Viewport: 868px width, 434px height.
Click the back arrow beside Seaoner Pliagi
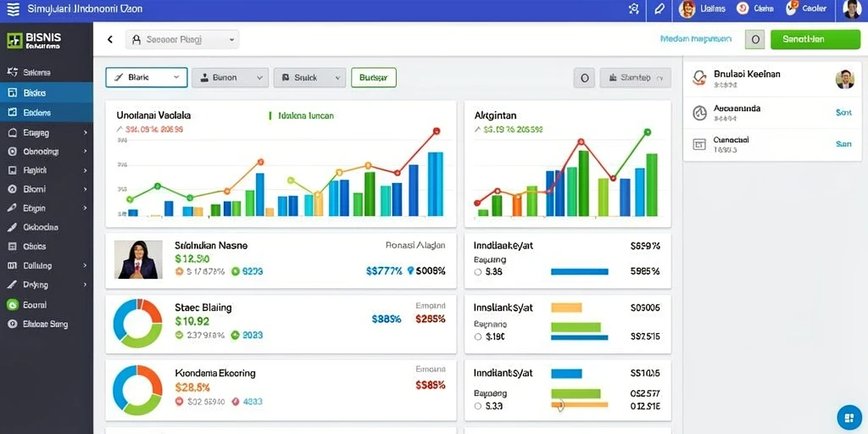109,39
